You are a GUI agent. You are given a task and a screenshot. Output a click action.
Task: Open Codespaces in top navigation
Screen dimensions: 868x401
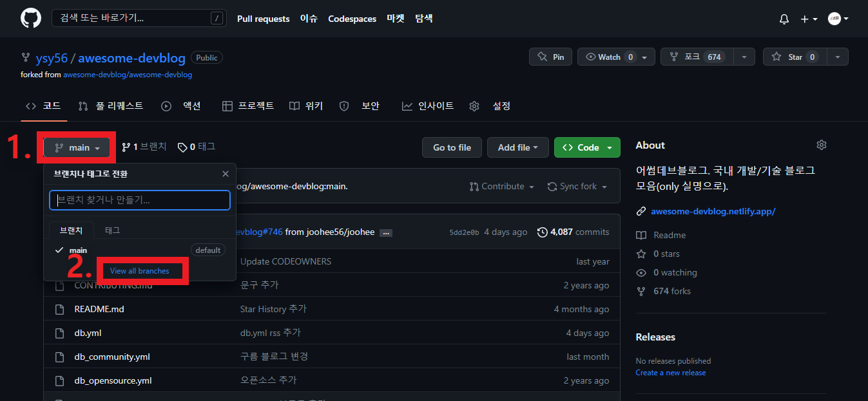pyautogui.click(x=352, y=19)
